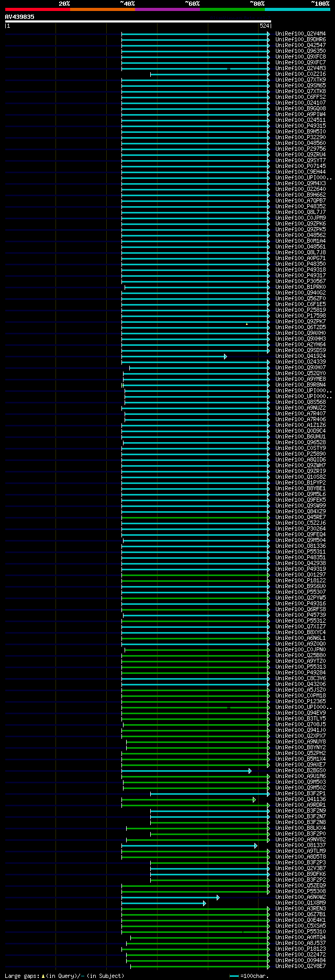Open hit UniRef100_Q96350
The height and width of the screenshot is (980, 335).
[300, 51]
